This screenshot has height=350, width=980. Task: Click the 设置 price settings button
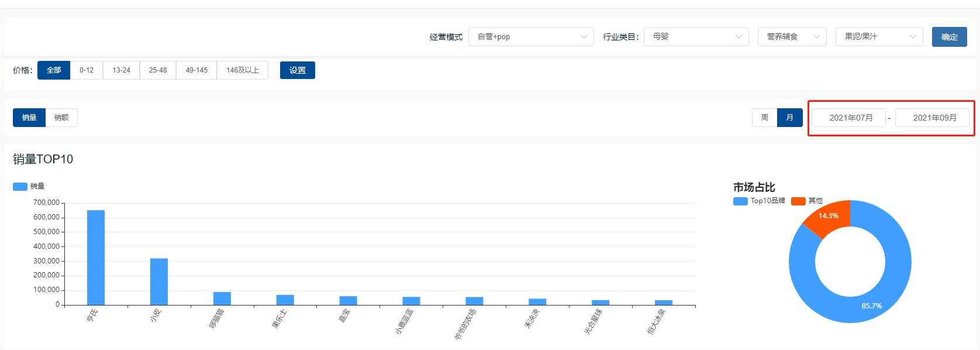[x=298, y=70]
